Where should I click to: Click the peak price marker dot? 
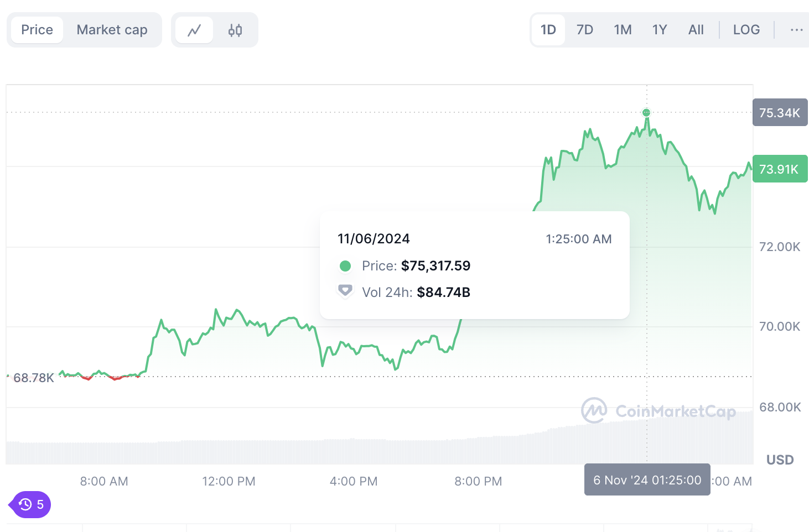click(646, 113)
